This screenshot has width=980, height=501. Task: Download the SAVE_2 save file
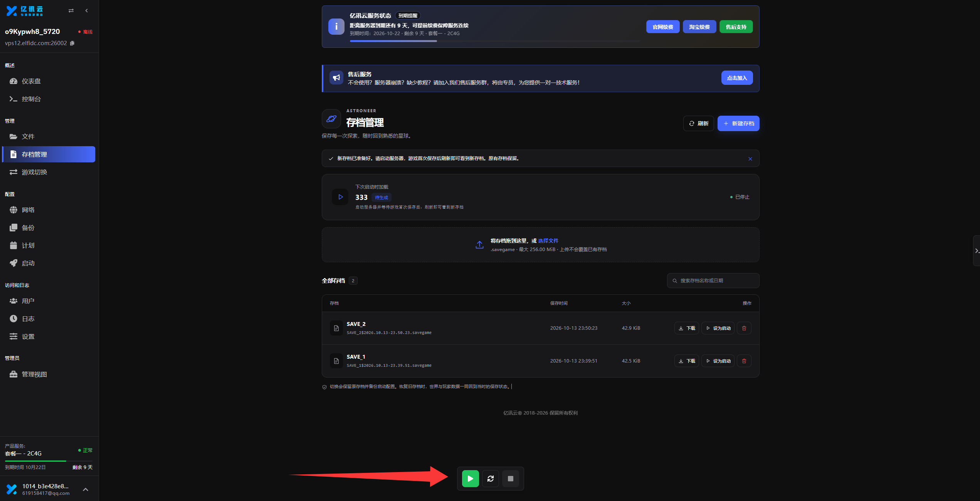point(687,328)
